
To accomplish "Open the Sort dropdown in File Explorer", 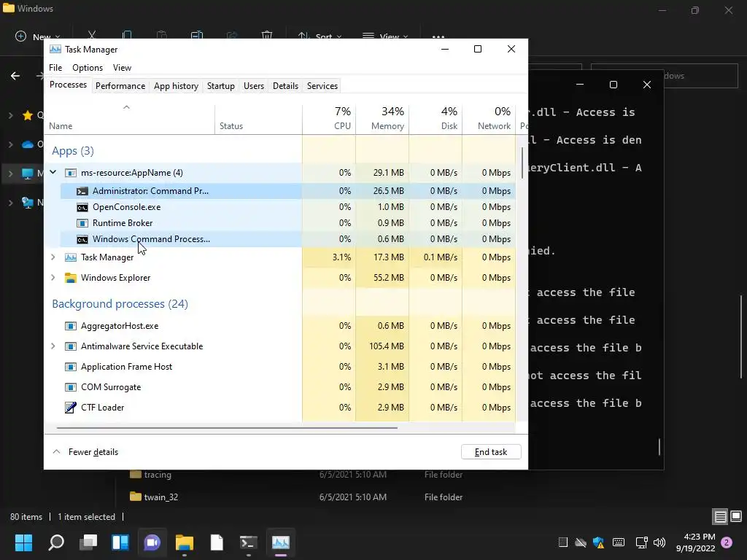I will (x=320, y=36).
